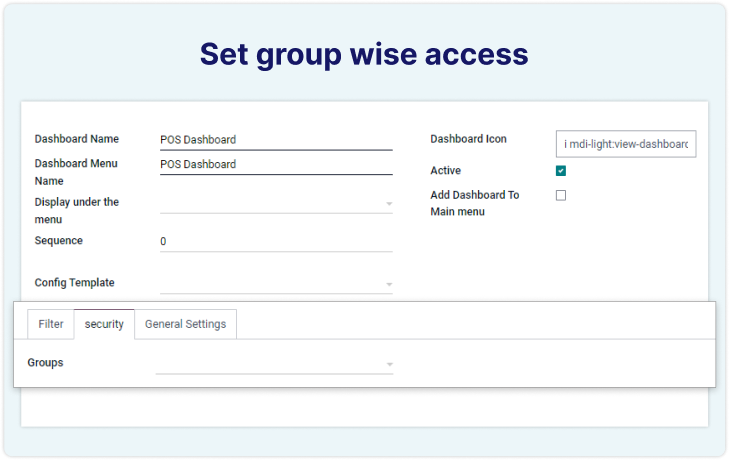Open the Display under the menu dropdown
This screenshot has width=730, height=461.
275,203
